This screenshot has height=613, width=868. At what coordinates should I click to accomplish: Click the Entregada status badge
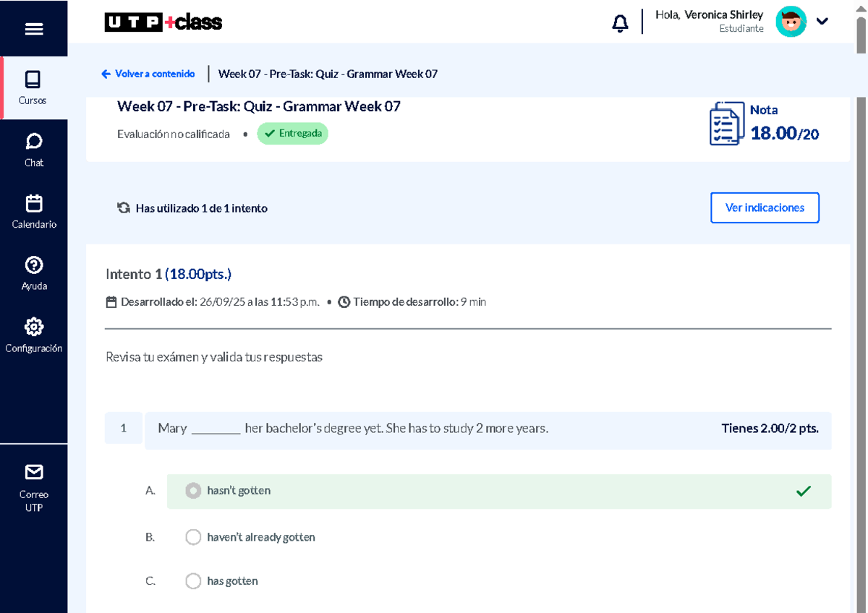(292, 134)
